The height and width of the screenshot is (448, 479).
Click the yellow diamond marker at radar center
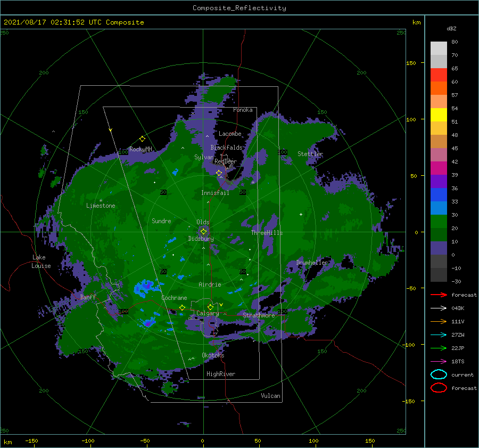203,232
